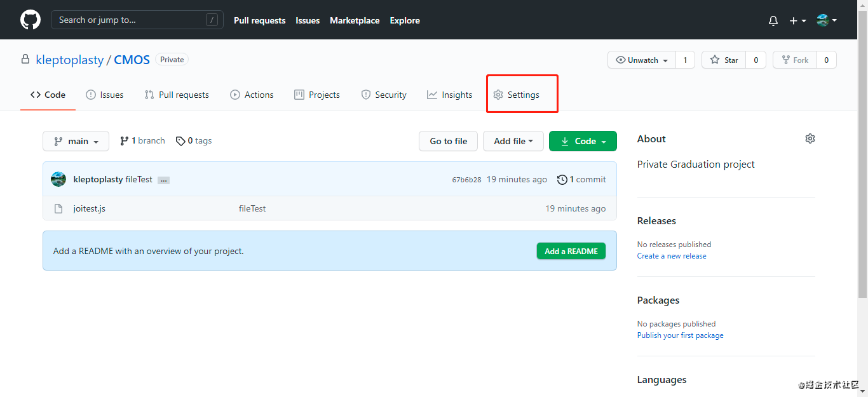
Task: Click the watchers count 1
Action: click(685, 60)
